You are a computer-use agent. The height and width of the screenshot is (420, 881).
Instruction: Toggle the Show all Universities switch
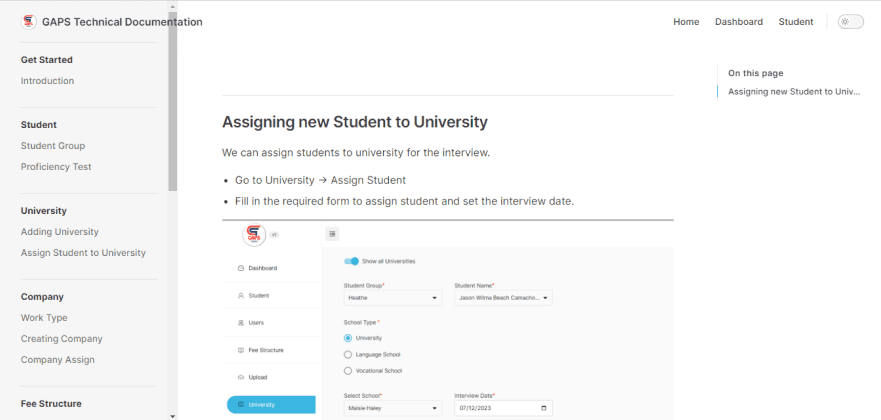pos(351,261)
